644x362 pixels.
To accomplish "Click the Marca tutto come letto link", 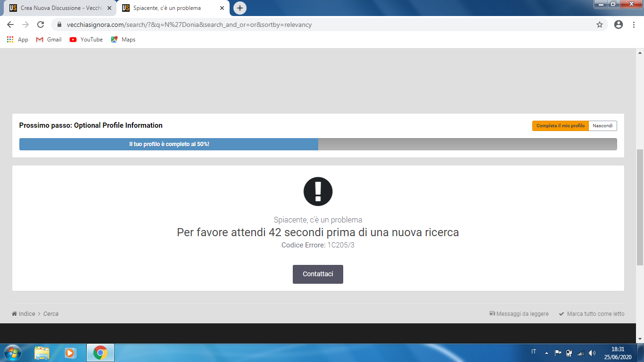I will click(595, 314).
